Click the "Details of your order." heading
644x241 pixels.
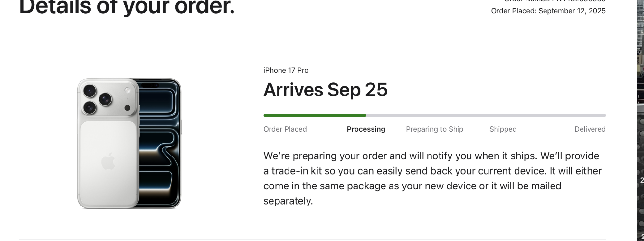[127, 7]
